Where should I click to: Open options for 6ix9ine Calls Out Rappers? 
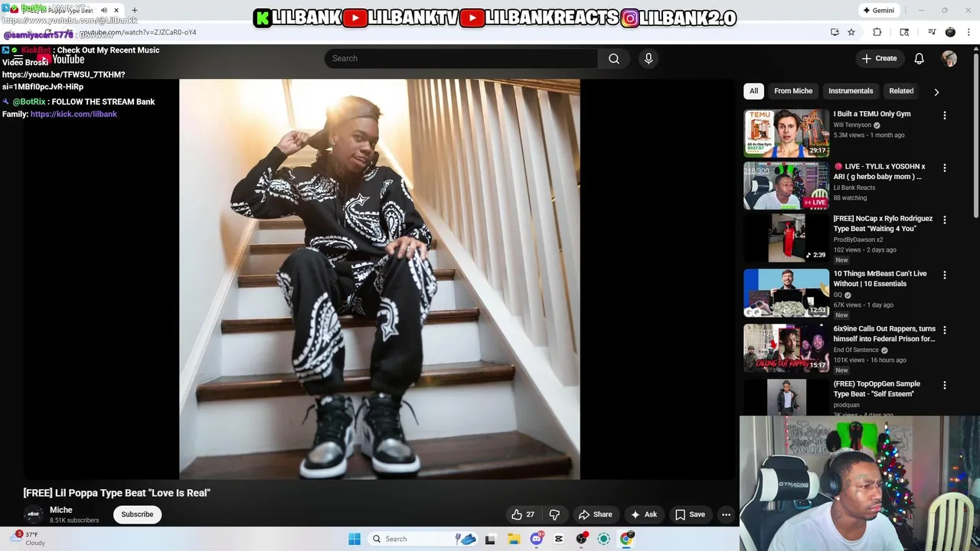click(x=944, y=330)
